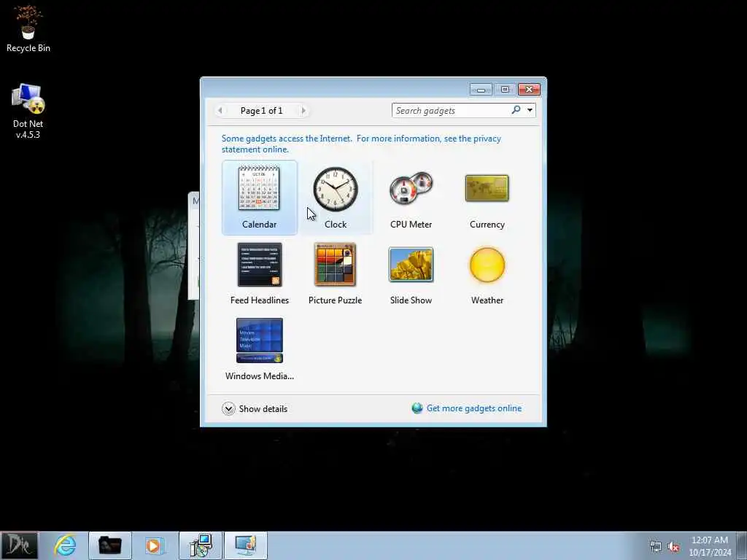Select the Feed Headlines gadget icon

coord(260,265)
